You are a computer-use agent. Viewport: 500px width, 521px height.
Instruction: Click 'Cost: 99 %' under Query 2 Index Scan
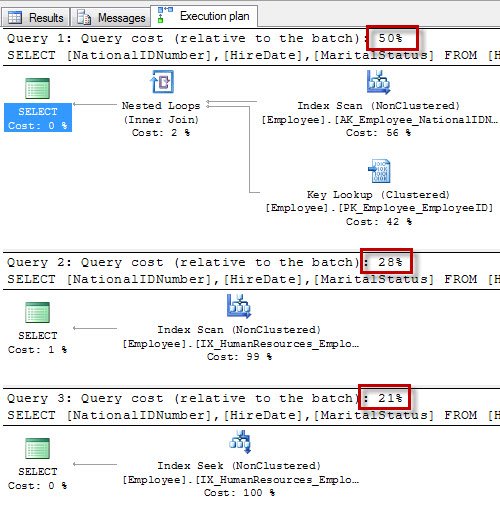(x=239, y=357)
